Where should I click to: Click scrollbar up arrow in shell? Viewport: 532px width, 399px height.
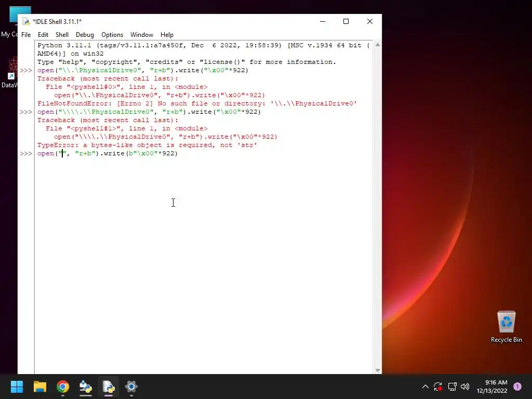pyautogui.click(x=377, y=45)
